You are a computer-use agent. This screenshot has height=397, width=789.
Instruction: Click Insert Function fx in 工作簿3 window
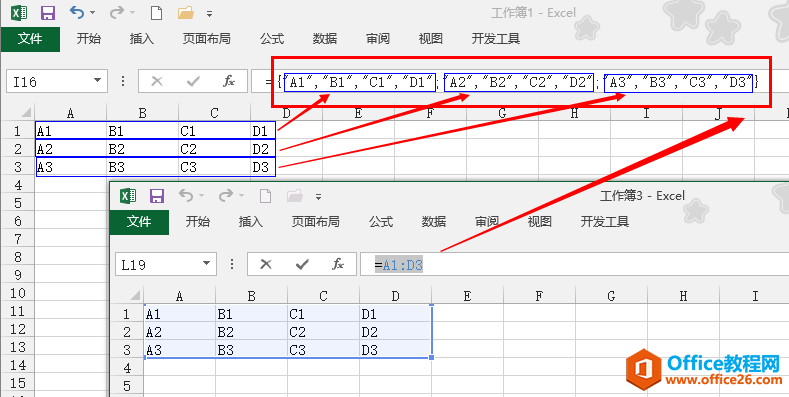tap(338, 264)
